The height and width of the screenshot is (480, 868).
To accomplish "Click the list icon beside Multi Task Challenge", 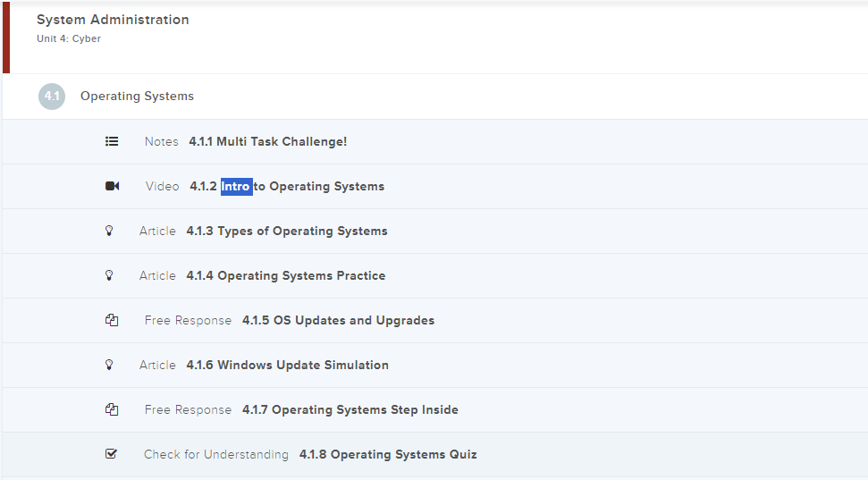I will point(112,141).
